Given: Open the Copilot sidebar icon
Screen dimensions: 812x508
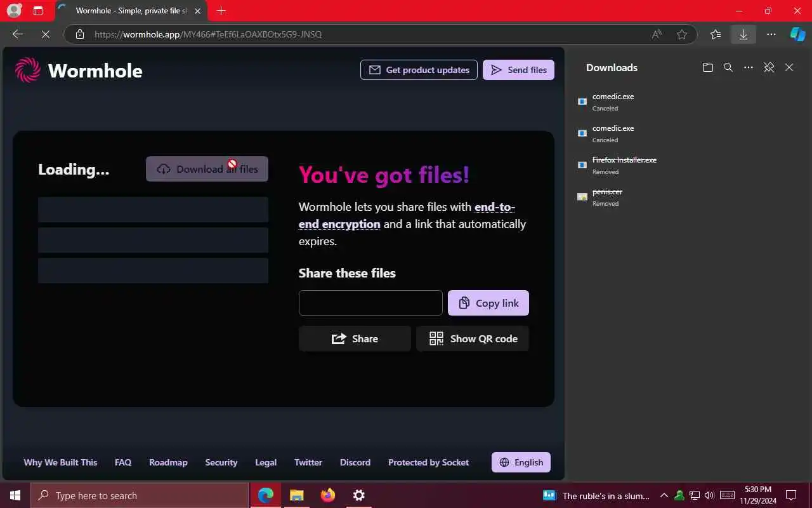Looking at the screenshot, I should (797, 34).
